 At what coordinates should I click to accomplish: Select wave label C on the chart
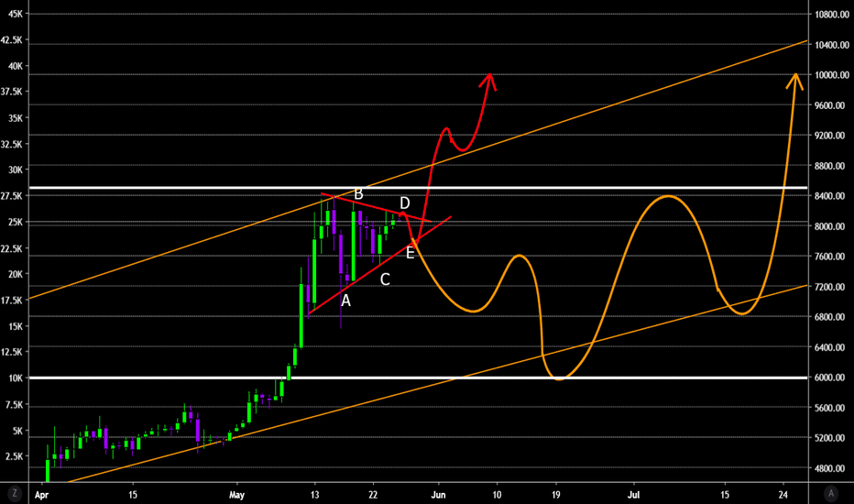[x=385, y=279]
